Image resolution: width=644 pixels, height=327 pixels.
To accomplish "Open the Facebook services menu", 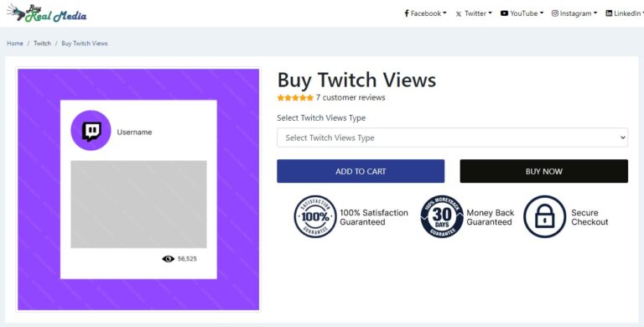I will [425, 13].
